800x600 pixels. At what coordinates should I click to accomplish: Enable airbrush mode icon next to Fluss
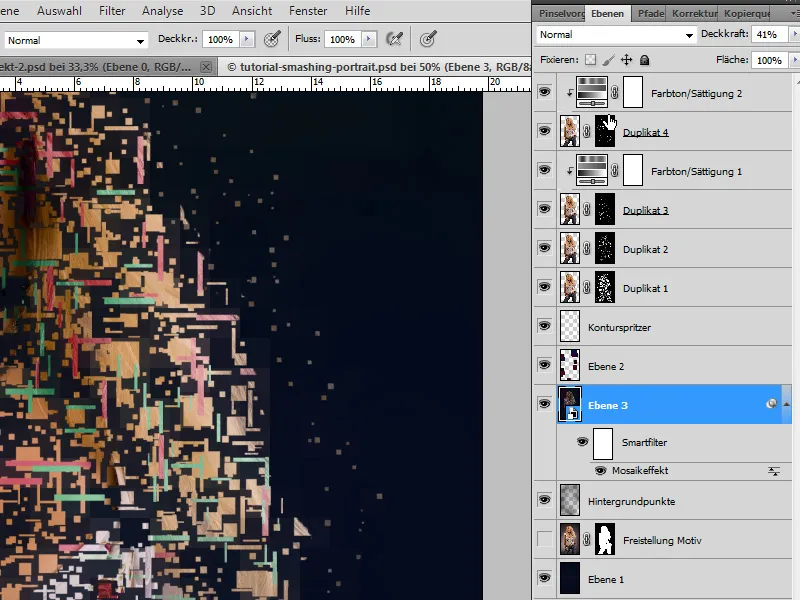[394, 39]
